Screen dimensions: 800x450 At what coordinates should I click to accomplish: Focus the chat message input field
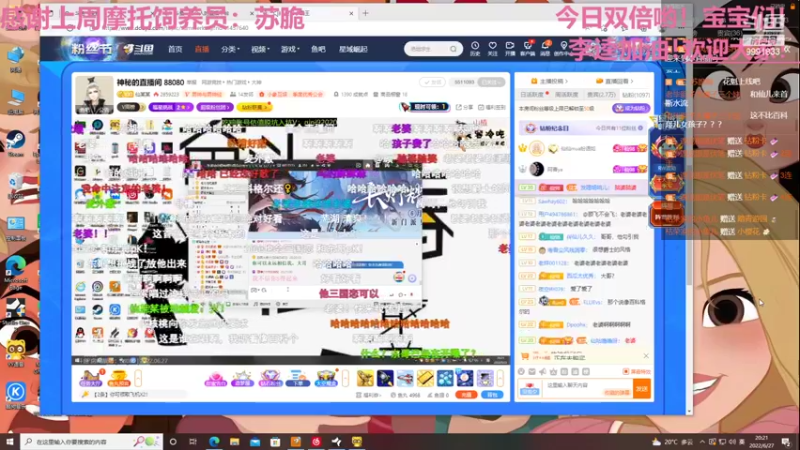(587, 389)
